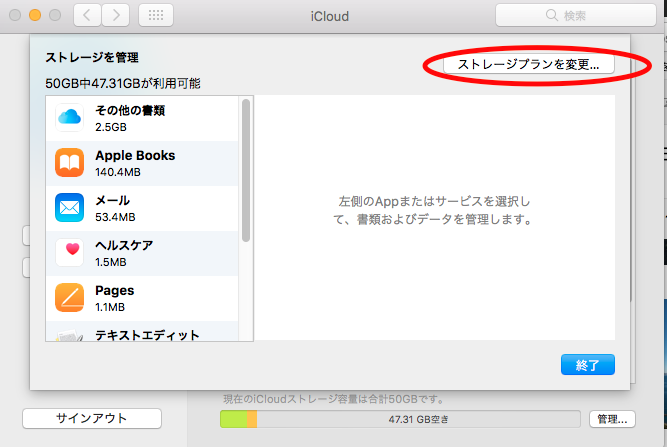Click the iCloud Drive cloud icon for その他の書類
The image size is (667, 447).
click(69, 117)
